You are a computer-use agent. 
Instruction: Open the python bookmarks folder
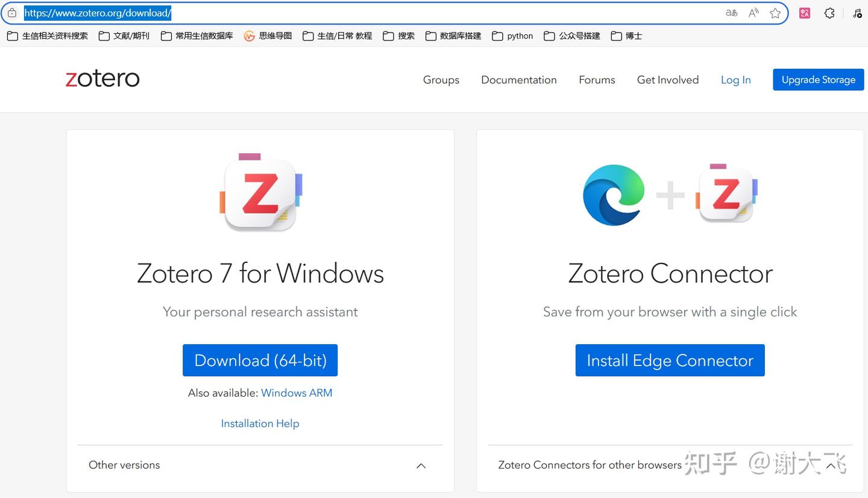[512, 36]
